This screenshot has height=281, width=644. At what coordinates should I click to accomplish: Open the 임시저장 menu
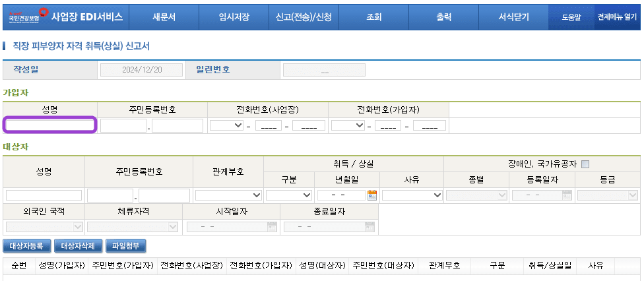point(234,17)
